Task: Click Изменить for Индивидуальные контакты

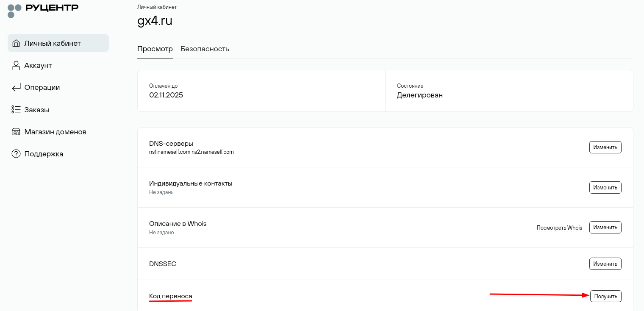Action: tap(605, 187)
